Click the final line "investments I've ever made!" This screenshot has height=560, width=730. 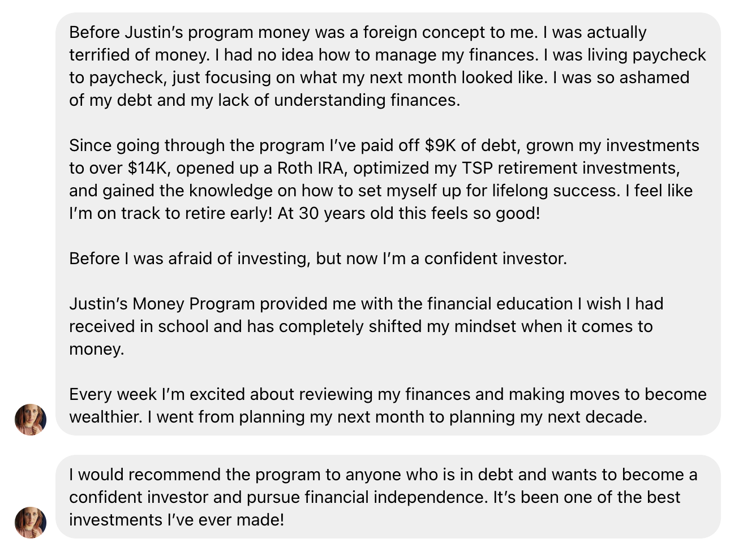pyautogui.click(x=177, y=520)
